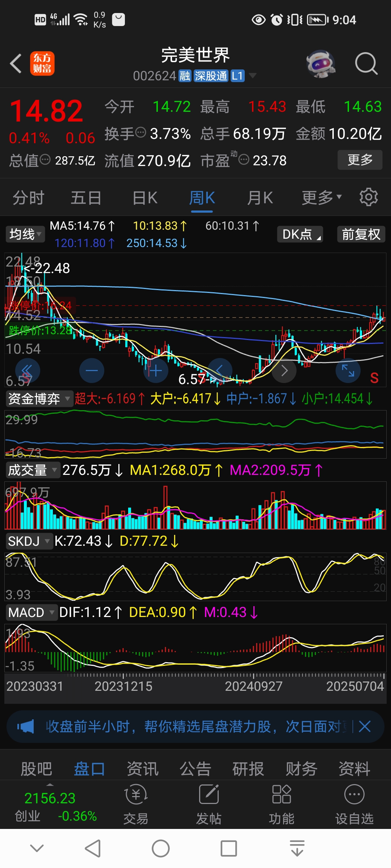Expand chart to fullscreen
This screenshot has width=391, height=868.
point(348,370)
